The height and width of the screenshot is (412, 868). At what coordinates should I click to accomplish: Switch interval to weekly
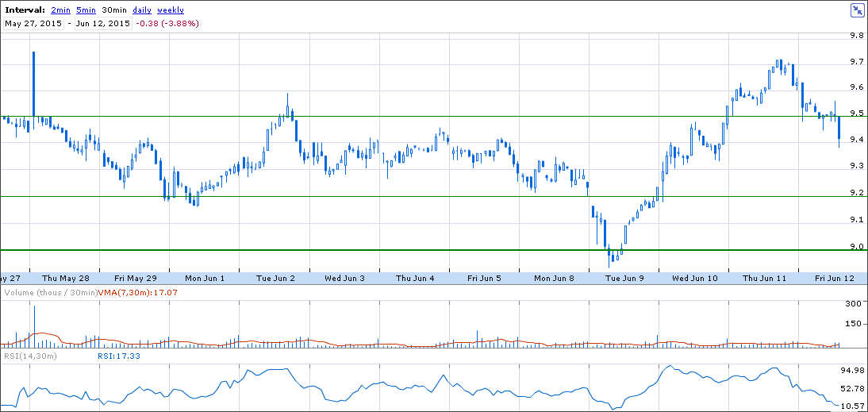point(171,10)
